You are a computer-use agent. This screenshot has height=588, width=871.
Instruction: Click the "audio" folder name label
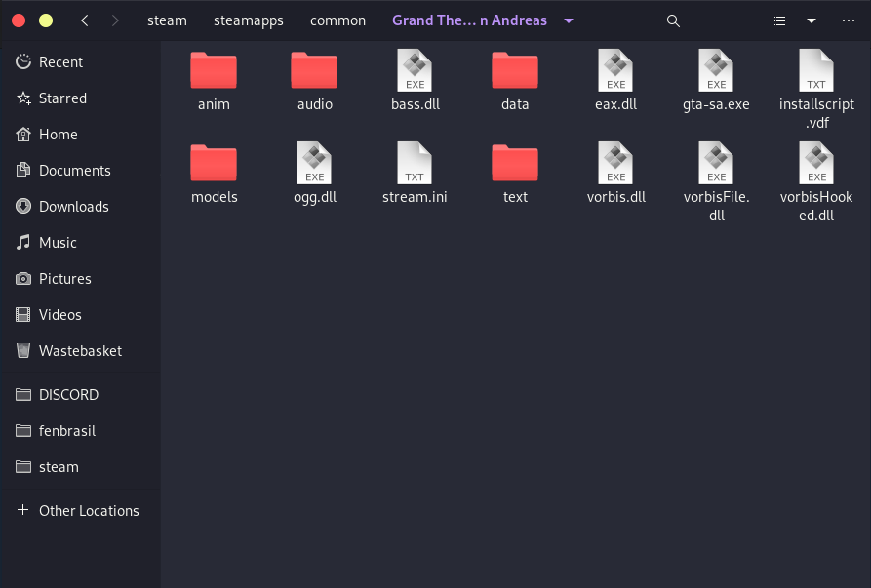click(x=314, y=104)
